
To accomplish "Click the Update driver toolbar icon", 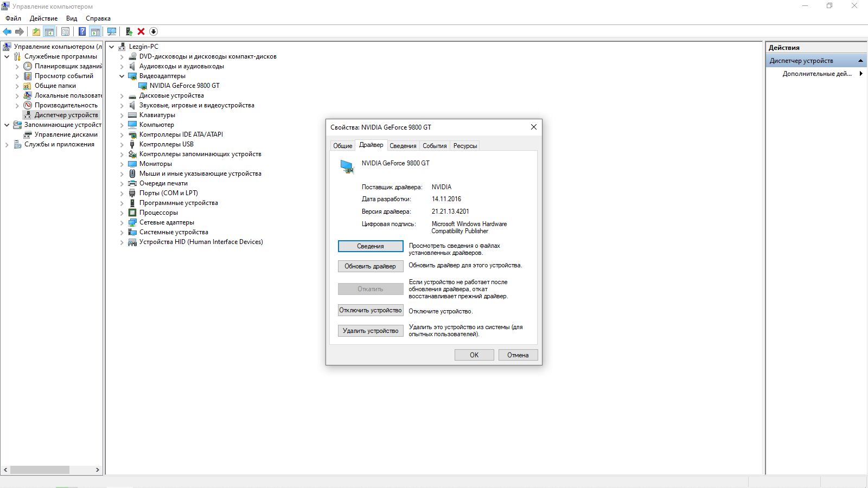I will 129,31.
